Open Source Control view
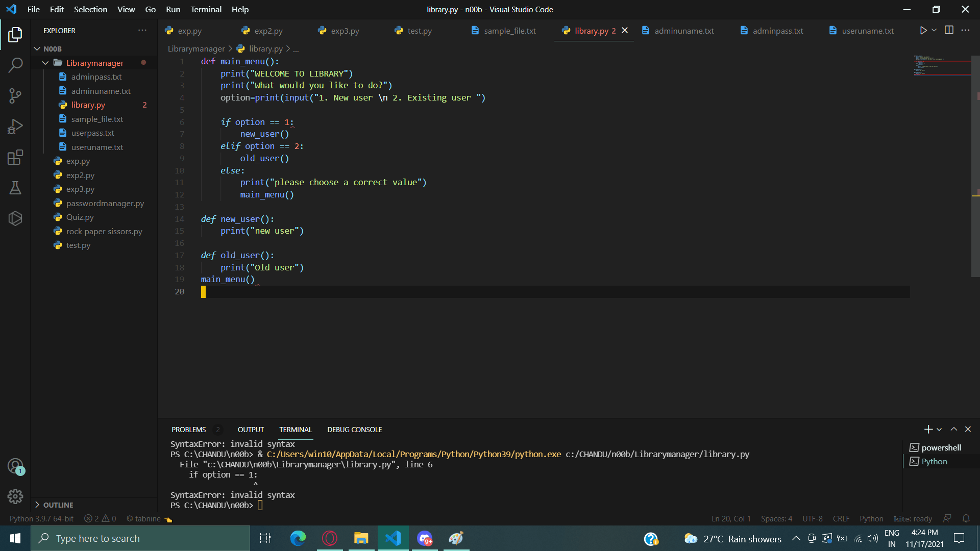Viewport: 980px width, 551px height. tap(15, 95)
